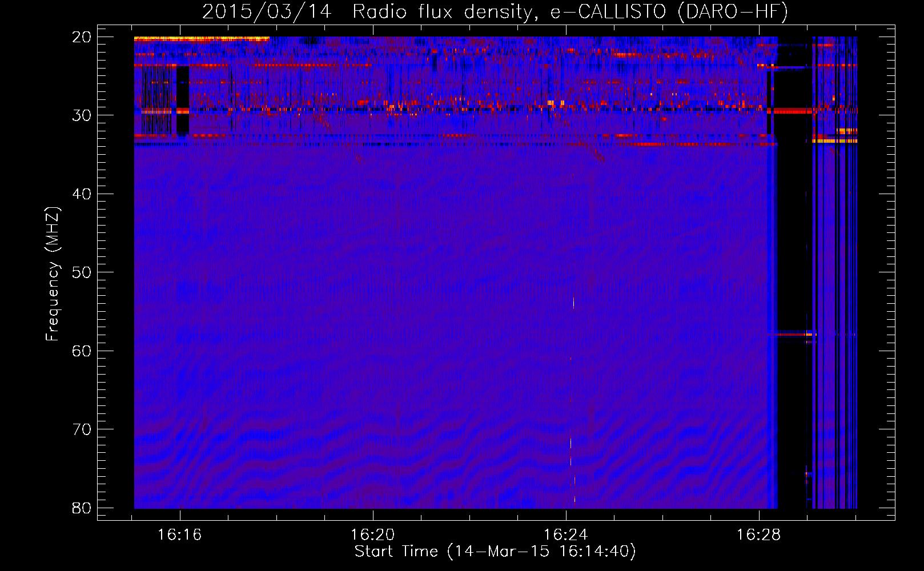Click the 20 MHz frequency tick label
The height and width of the screenshot is (571, 924).
click(x=82, y=37)
